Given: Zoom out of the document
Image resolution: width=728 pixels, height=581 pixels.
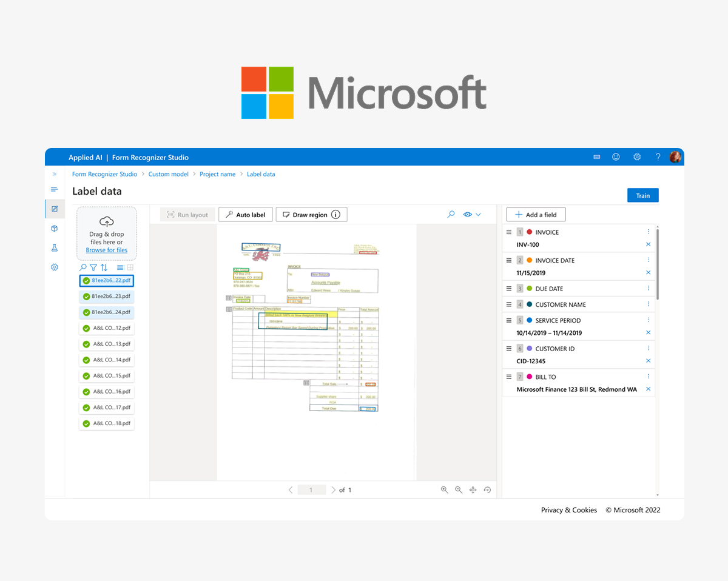Looking at the screenshot, I should point(459,490).
